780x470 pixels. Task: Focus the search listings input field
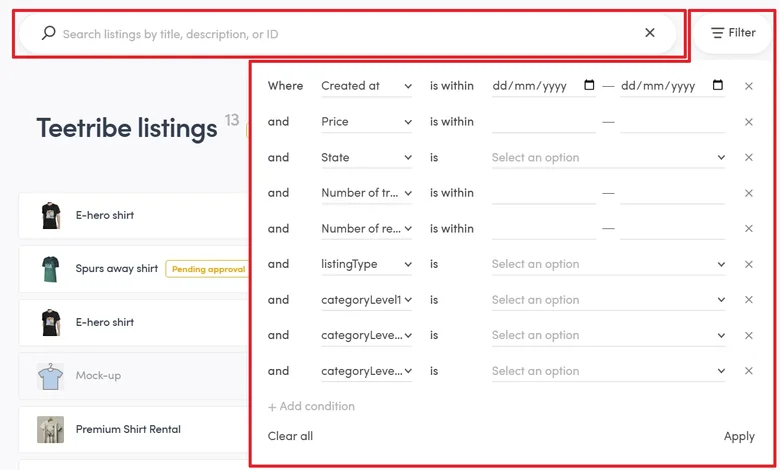pos(348,34)
